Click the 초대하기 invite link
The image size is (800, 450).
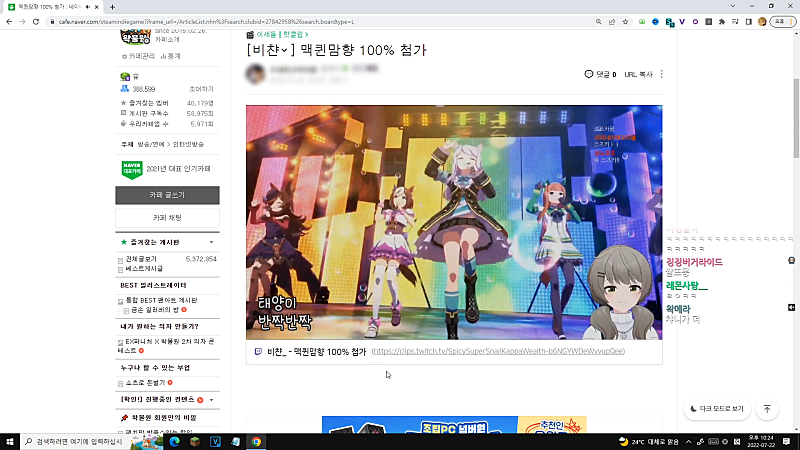pos(202,89)
